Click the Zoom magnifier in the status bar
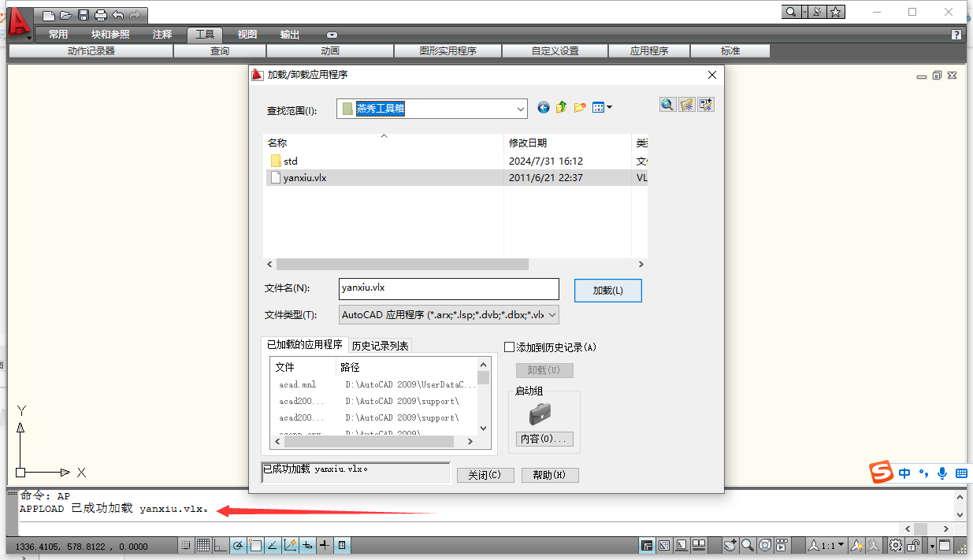Viewport: 973px width, 560px height. tap(746, 545)
